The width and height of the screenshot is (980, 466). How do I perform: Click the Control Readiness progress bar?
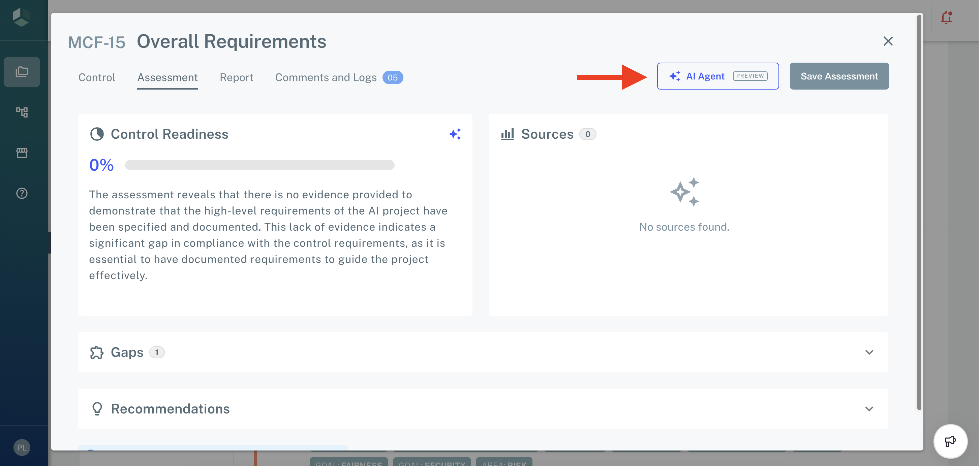pos(260,165)
